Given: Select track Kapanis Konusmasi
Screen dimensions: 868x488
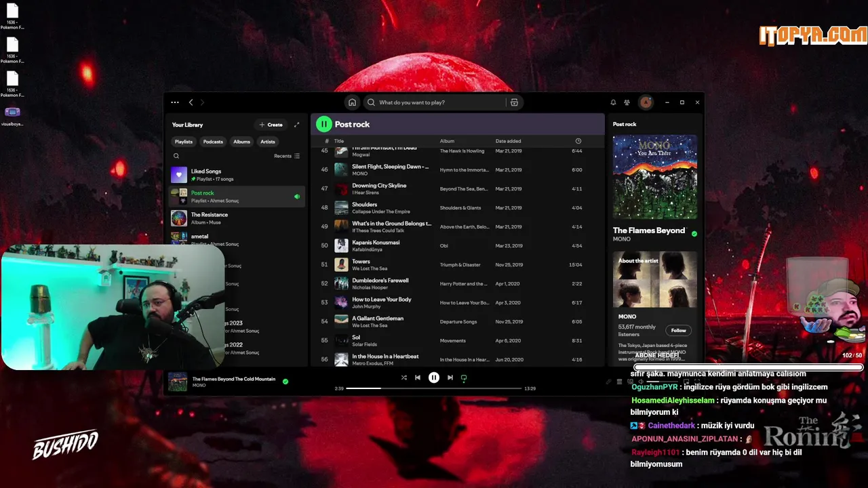Looking at the screenshot, I should point(457,245).
